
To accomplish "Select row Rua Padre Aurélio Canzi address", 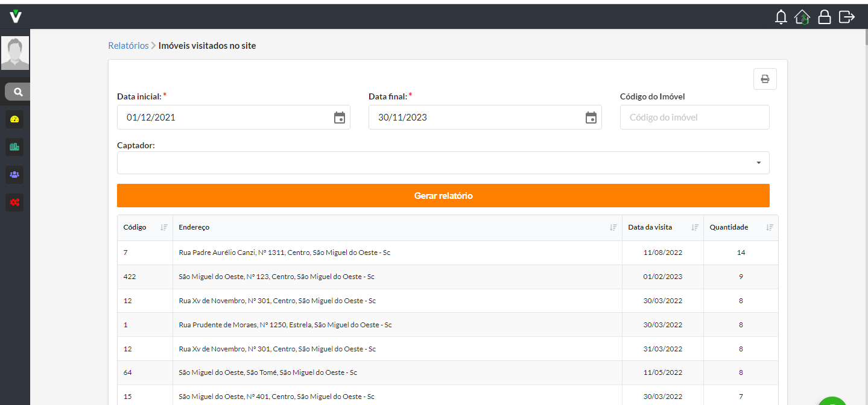I will 285,253.
